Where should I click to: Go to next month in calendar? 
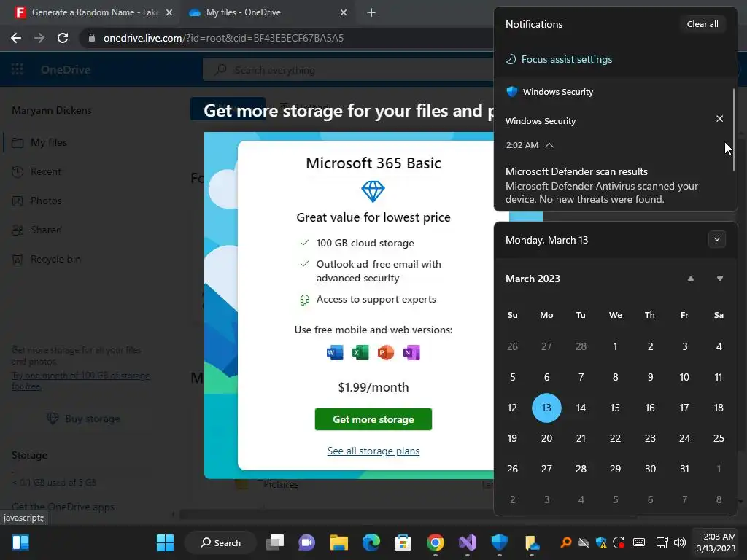tap(720, 279)
